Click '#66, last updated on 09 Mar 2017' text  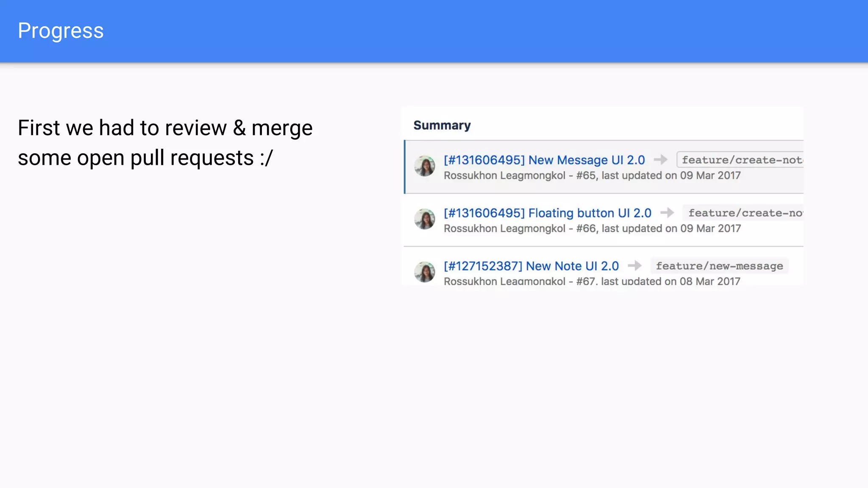point(659,228)
